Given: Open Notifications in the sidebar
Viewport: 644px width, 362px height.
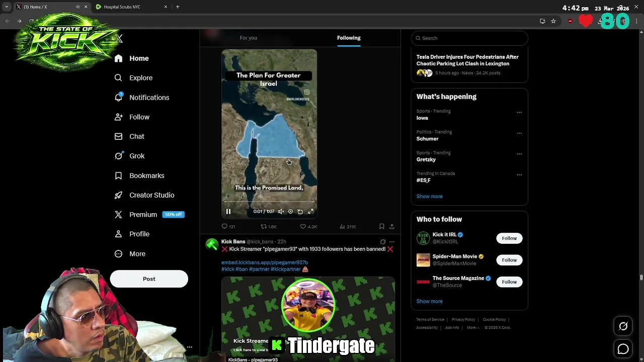Looking at the screenshot, I should tap(142, 98).
